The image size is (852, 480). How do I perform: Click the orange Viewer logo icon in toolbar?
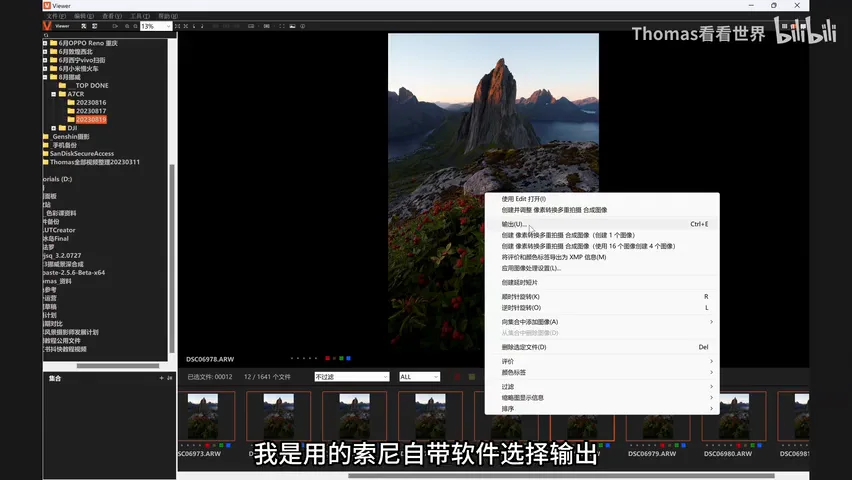pyautogui.click(x=47, y=26)
